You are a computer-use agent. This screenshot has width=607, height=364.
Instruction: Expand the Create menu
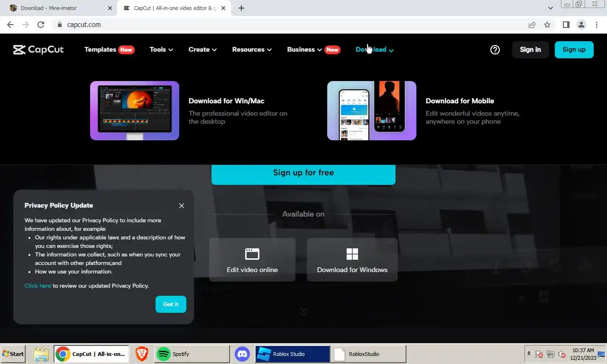pos(202,49)
